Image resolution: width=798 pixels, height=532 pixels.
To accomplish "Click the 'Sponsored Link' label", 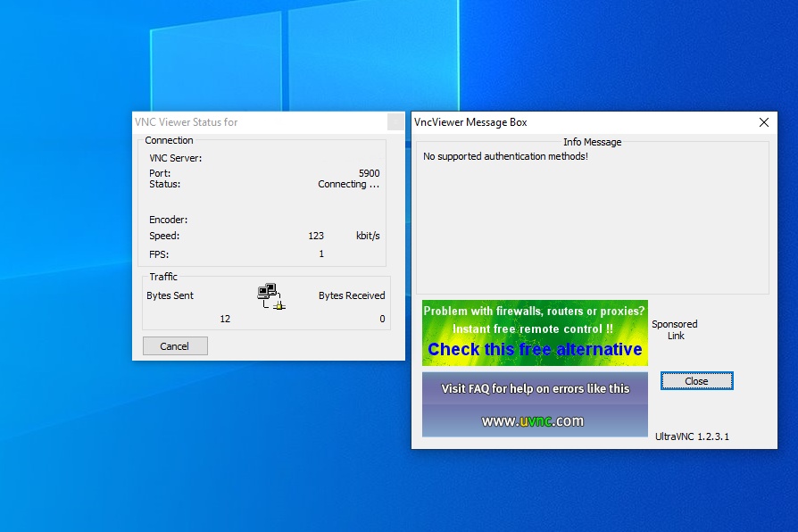I will [675, 330].
